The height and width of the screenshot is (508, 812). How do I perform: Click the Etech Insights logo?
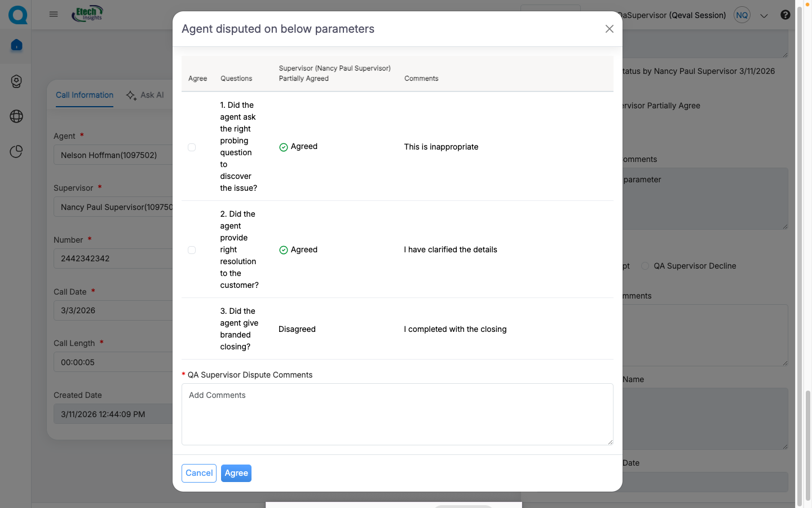click(87, 14)
